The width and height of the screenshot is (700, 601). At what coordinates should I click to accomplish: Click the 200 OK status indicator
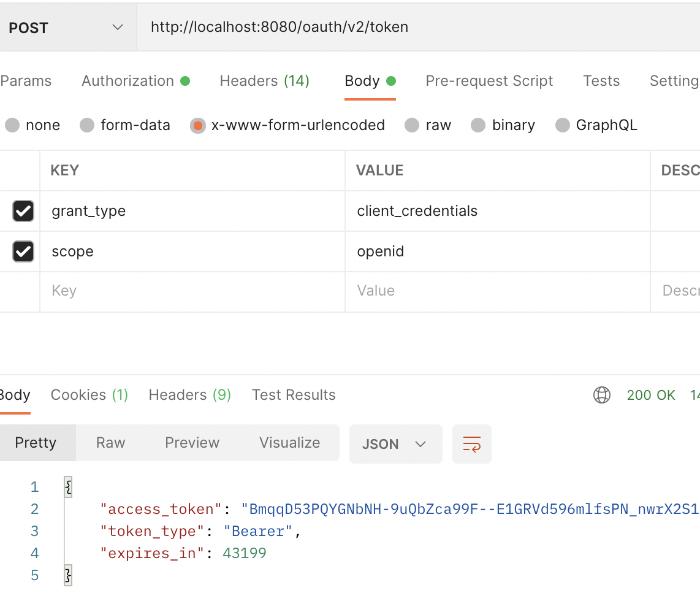(651, 395)
